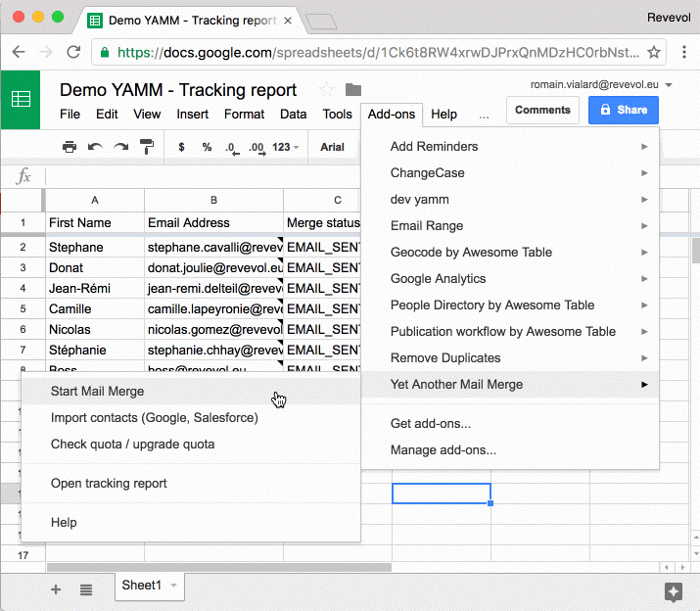Apply percent format using the % icon
The width and height of the screenshot is (700, 611).
[207, 147]
